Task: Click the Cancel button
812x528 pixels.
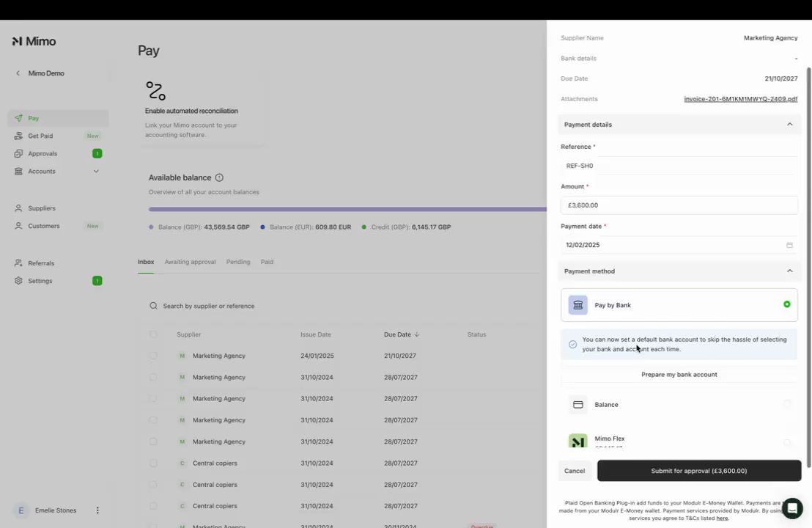Action: click(x=575, y=471)
